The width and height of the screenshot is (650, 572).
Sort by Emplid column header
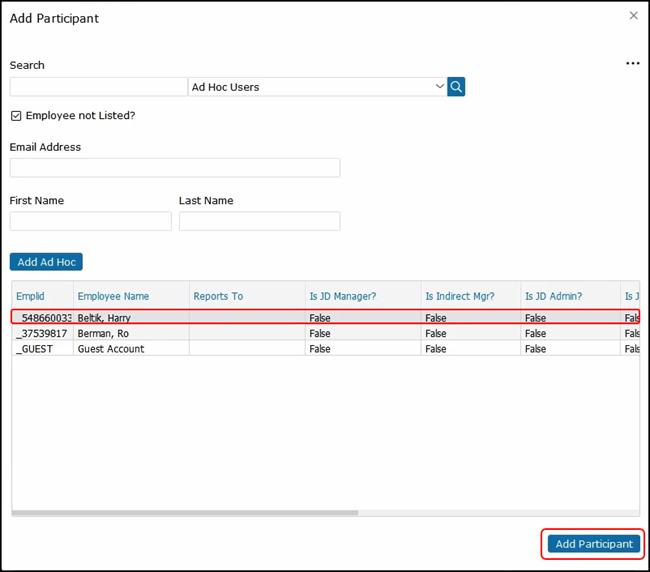[x=30, y=296]
